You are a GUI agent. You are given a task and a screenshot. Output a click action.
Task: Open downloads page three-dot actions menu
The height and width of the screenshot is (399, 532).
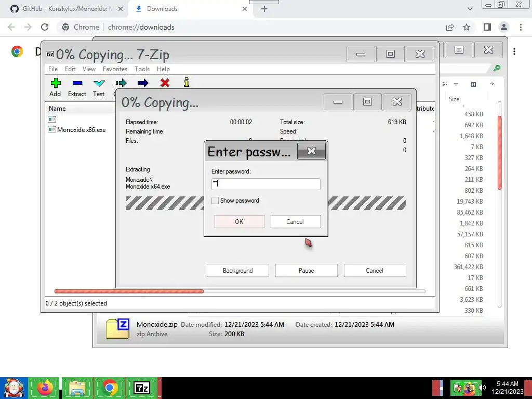pos(514,51)
